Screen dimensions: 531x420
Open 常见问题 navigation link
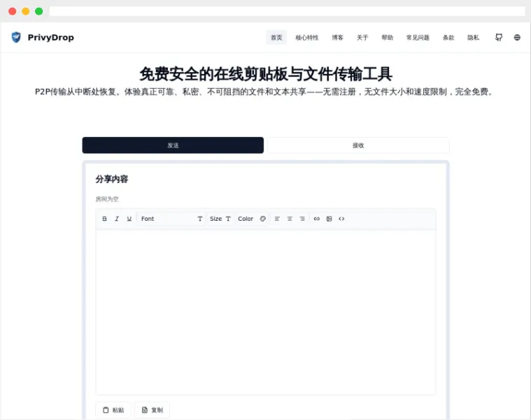(x=418, y=38)
